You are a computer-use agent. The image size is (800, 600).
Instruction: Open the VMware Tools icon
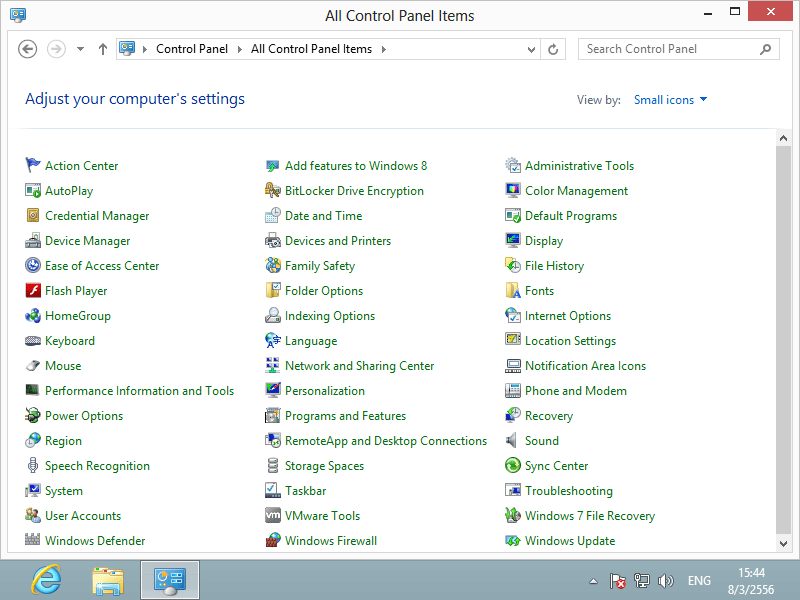point(273,515)
